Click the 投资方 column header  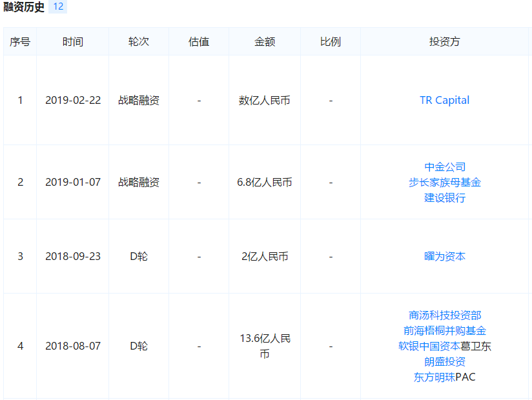tap(444, 42)
